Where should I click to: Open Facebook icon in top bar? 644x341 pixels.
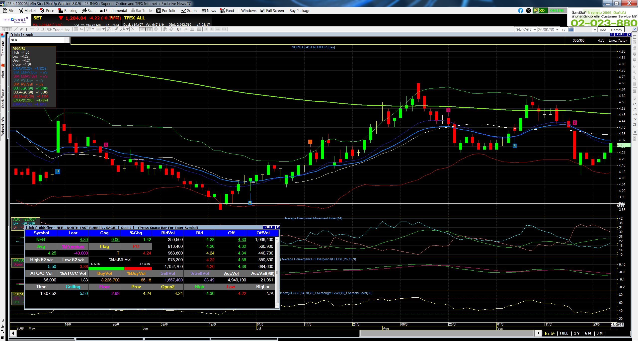tap(520, 10)
